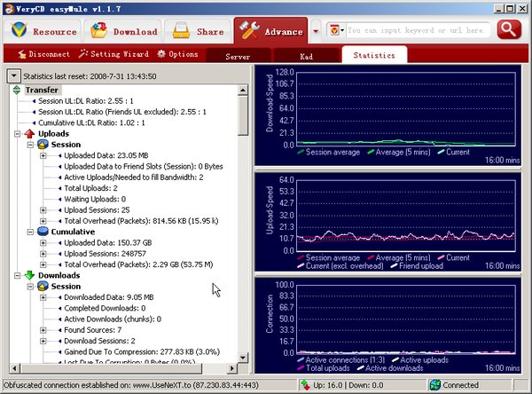Expand Total Overhead 814.56 KB node

pyautogui.click(x=43, y=221)
